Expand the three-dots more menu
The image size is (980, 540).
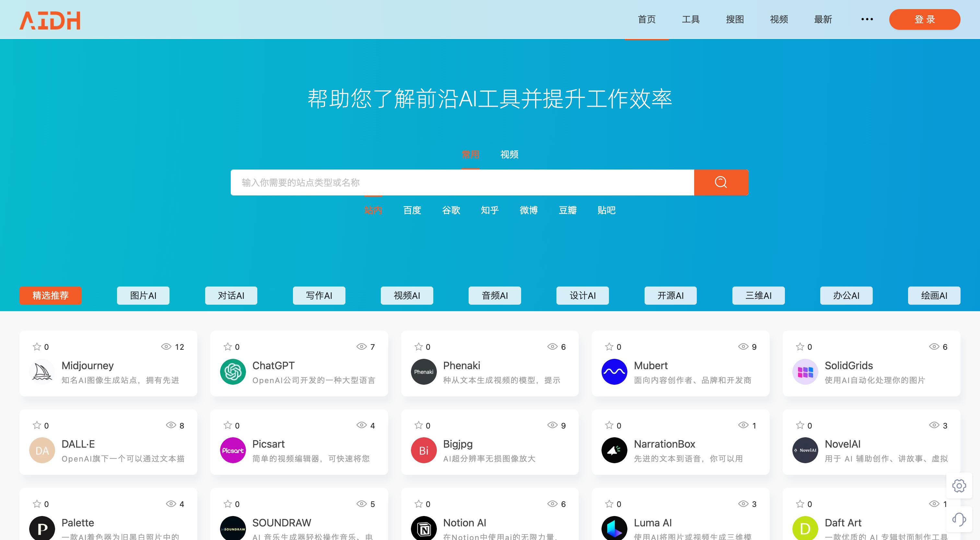(x=867, y=19)
